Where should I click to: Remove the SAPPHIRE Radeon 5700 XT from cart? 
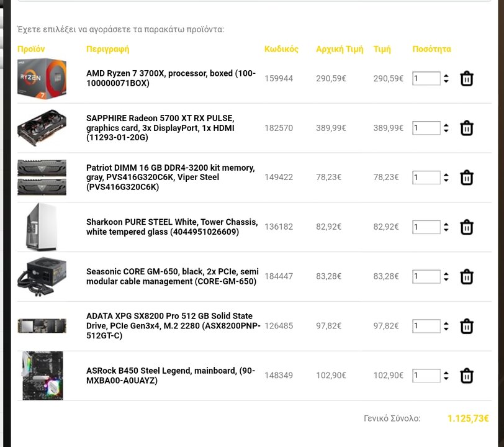(466, 129)
